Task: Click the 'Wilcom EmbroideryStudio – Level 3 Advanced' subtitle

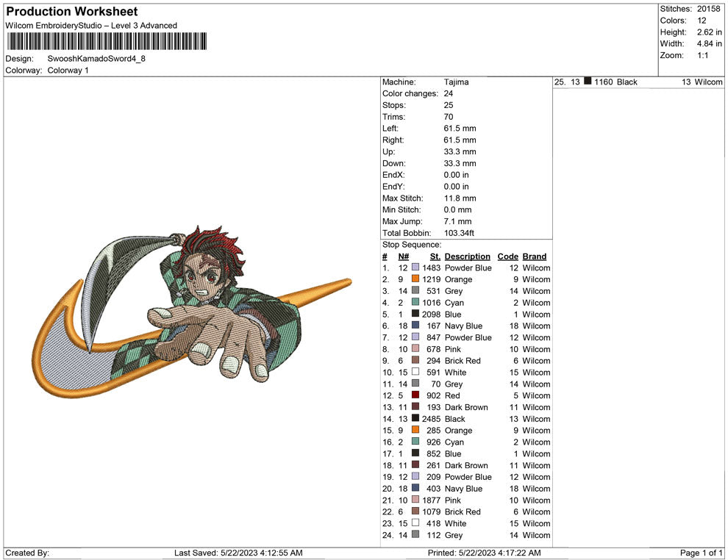Action: (91, 26)
